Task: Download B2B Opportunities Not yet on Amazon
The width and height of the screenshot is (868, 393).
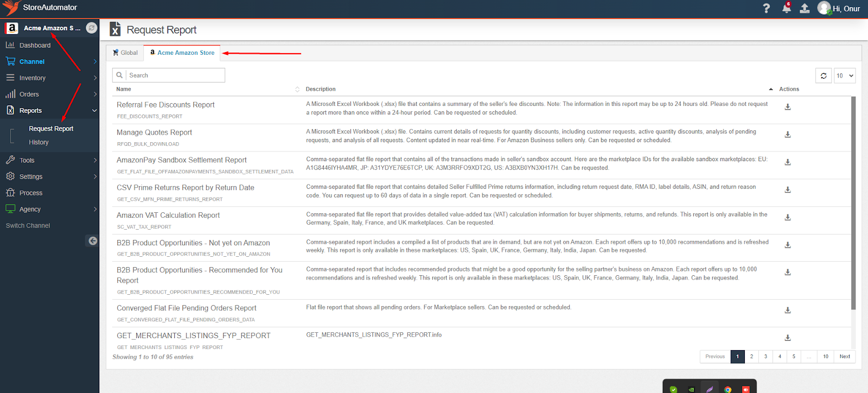Action: tap(788, 245)
